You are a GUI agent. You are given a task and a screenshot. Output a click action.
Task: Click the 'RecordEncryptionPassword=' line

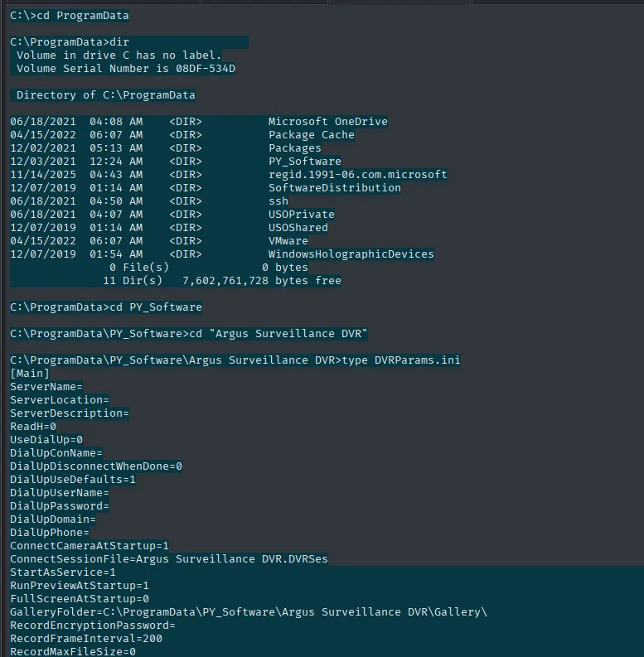pos(93,626)
